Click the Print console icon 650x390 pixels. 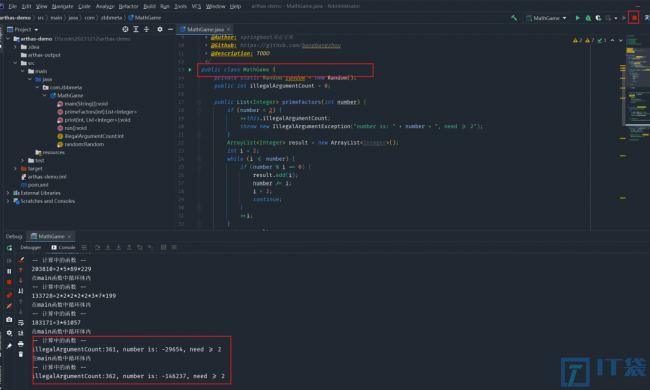click(x=21, y=344)
